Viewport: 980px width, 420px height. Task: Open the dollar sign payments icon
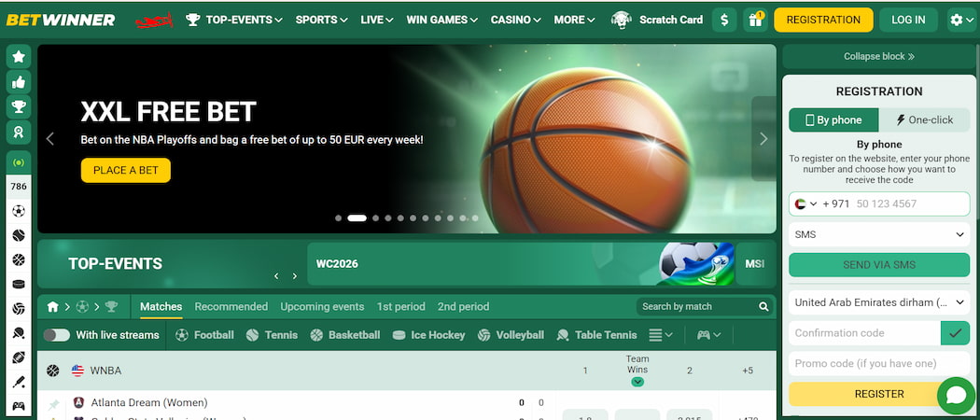(724, 20)
